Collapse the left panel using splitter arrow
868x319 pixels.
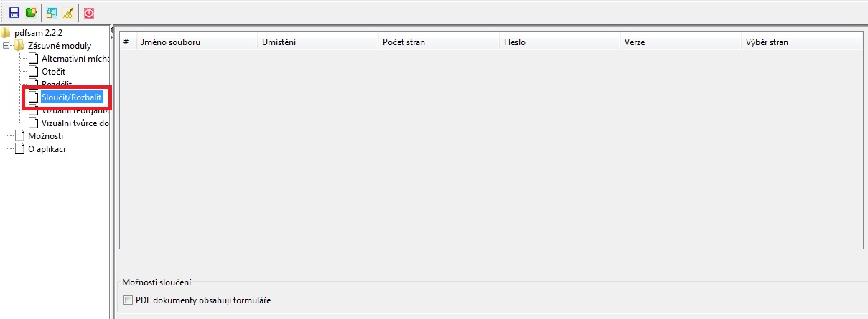pyautogui.click(x=112, y=29)
